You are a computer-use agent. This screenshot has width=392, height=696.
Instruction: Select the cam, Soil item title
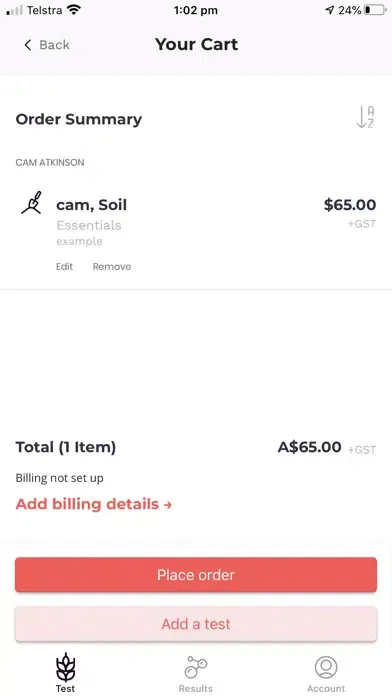[91, 205]
